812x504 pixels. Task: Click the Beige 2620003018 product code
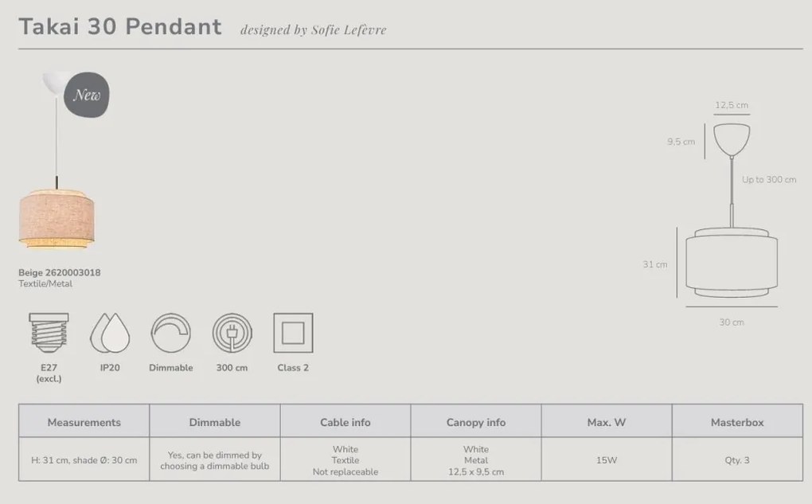coord(60,272)
